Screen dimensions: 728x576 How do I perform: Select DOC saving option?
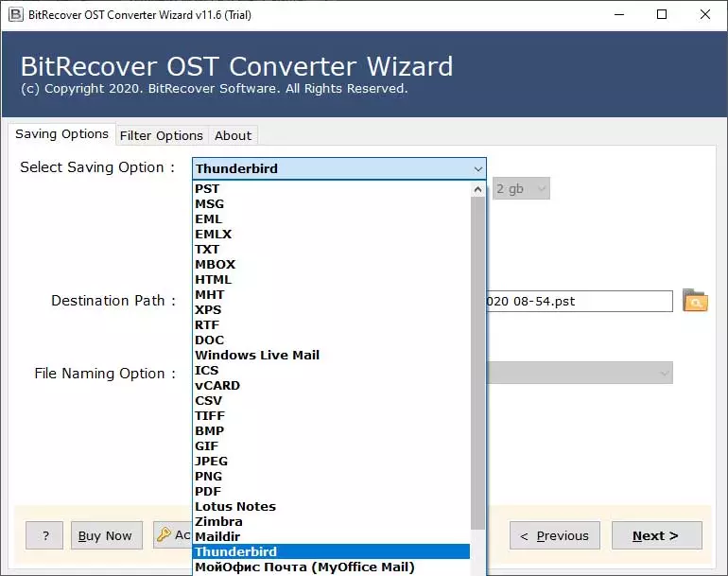tap(331, 340)
